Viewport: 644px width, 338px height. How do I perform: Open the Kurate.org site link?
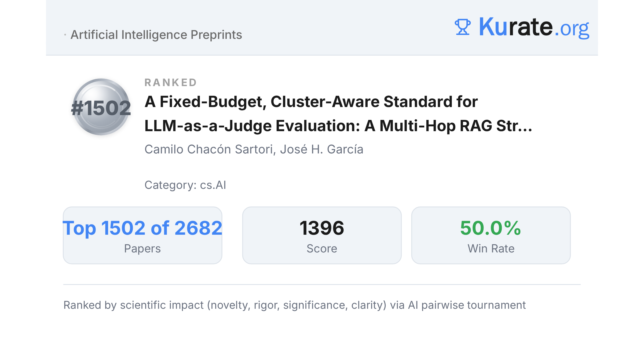point(534,27)
